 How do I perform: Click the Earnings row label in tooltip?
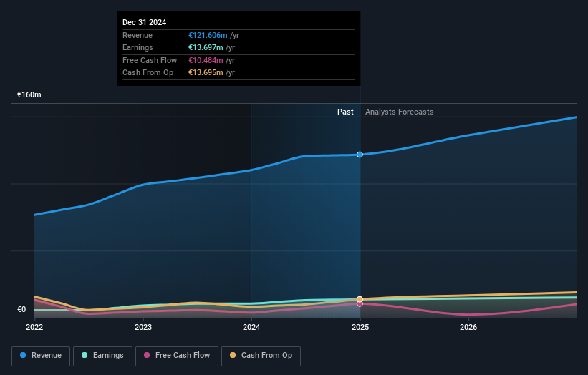click(x=138, y=47)
